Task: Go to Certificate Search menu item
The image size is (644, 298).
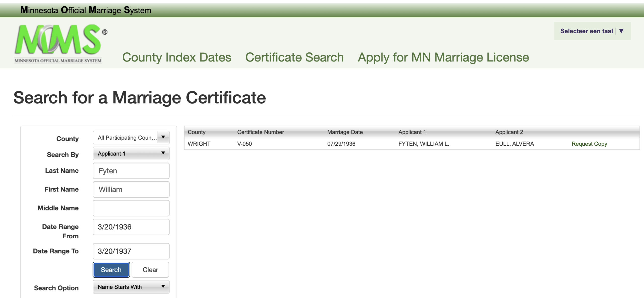Action: pyautogui.click(x=294, y=57)
